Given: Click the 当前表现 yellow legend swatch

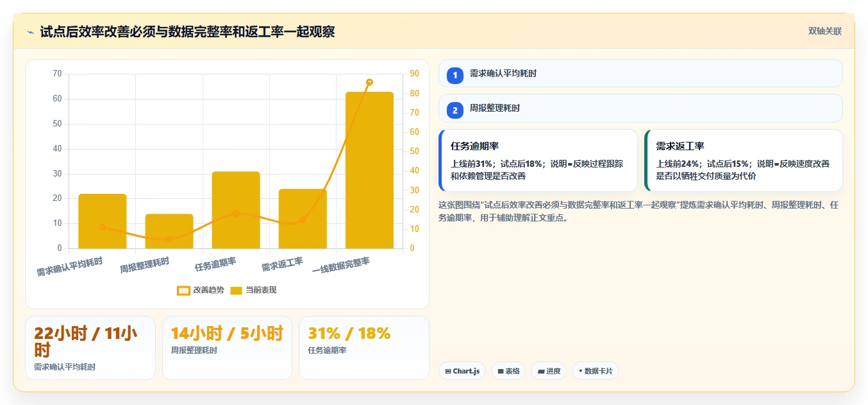Looking at the screenshot, I should [x=236, y=290].
